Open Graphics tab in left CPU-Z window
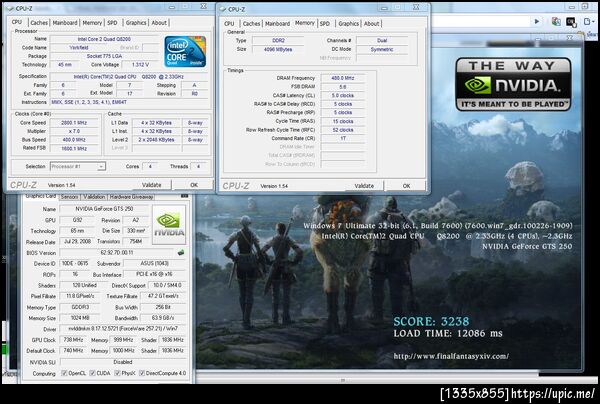This screenshot has width=600, height=404. point(136,23)
